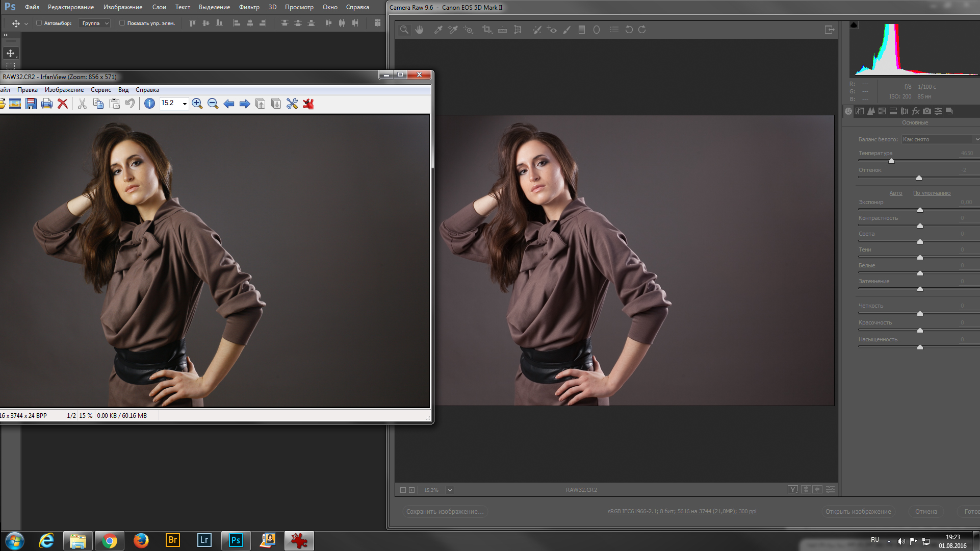The image size is (980, 551).
Task: Open the Effects fx panel tab
Action: coord(916,111)
